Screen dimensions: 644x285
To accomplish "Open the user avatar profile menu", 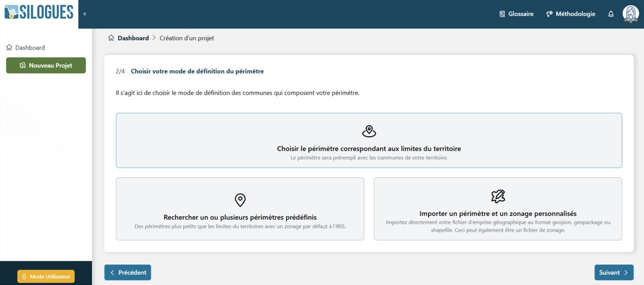I will point(630,14).
